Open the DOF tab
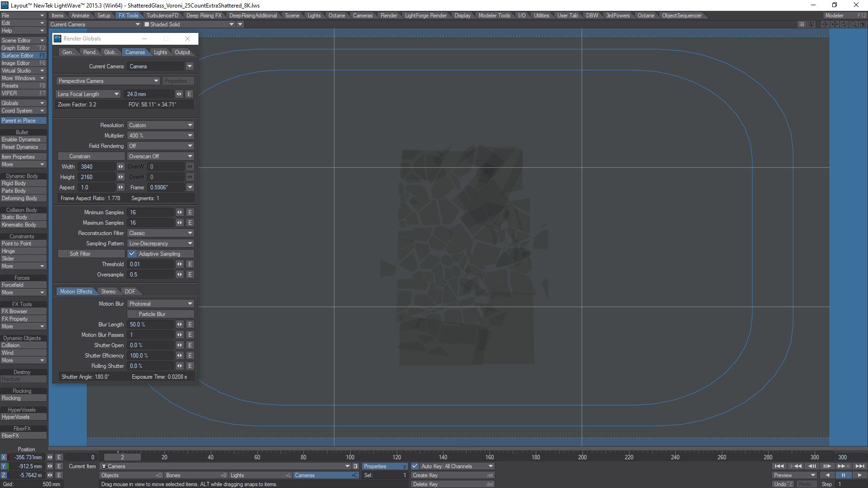 [x=130, y=292]
